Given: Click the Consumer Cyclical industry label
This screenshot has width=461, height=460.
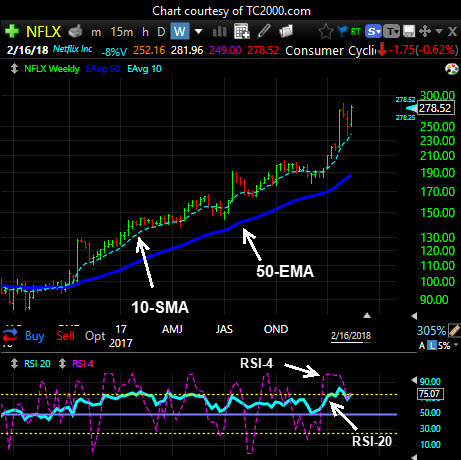Looking at the screenshot, I should click(x=330, y=51).
